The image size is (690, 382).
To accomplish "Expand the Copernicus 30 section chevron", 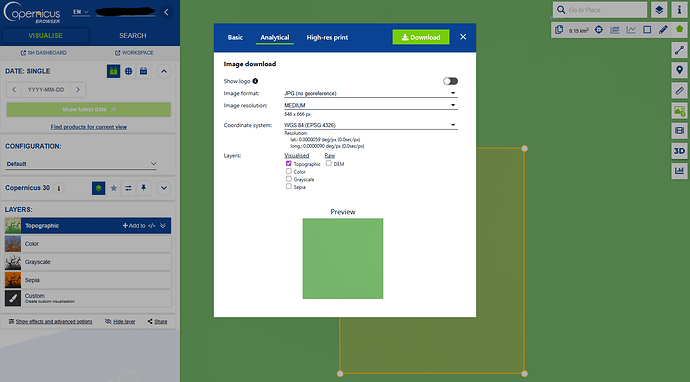I will 164,188.
